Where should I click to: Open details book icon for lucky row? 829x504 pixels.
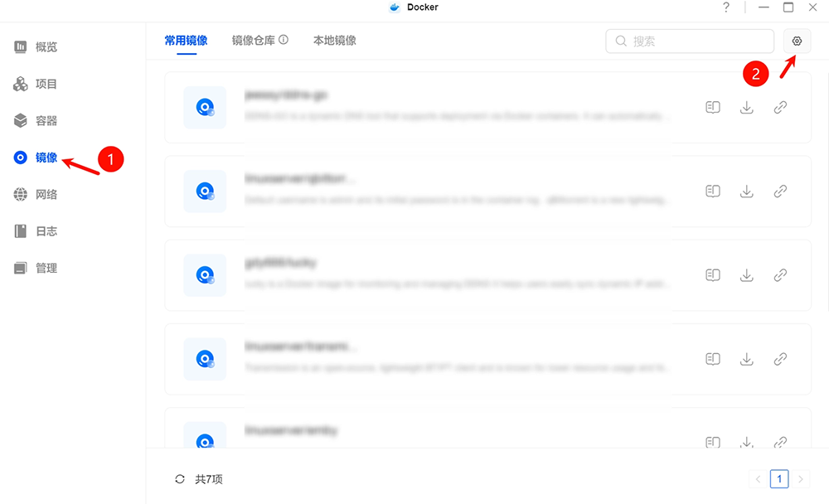pyautogui.click(x=713, y=275)
